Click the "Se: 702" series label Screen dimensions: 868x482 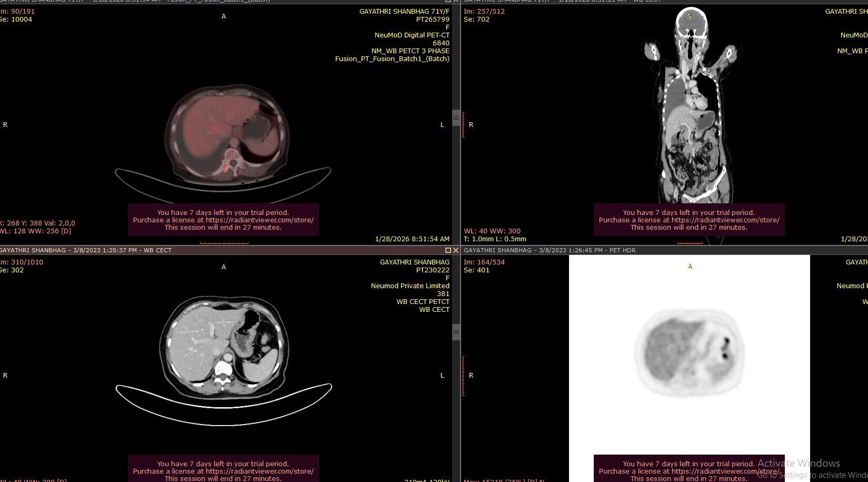coord(476,19)
